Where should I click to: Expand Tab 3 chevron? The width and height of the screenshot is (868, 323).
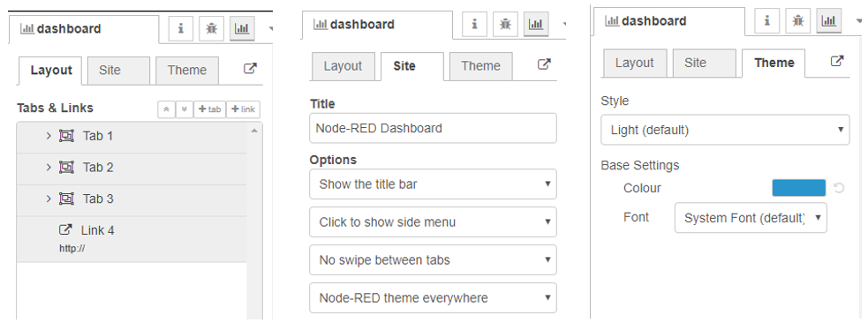(x=49, y=199)
